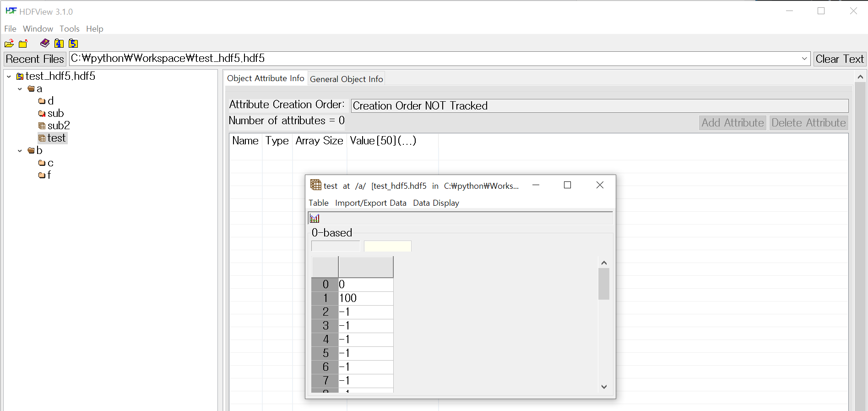Viewport: 868px width, 411px height.
Task: Collapse group a in the tree
Action: tap(20, 89)
